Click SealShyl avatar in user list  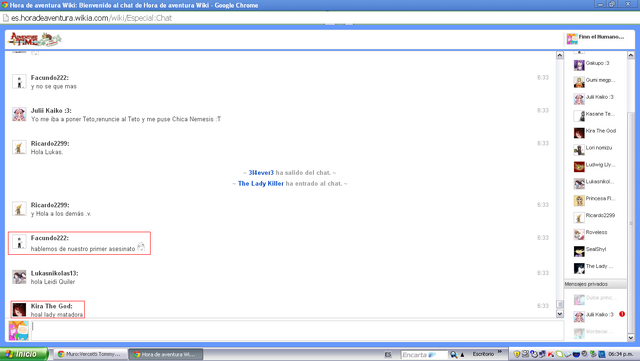coord(579,251)
